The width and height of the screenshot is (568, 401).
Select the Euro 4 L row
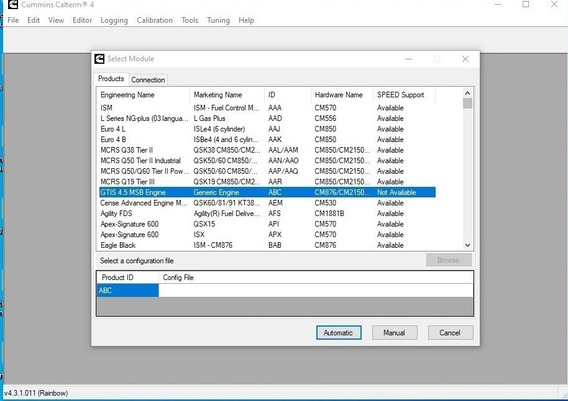coord(267,129)
